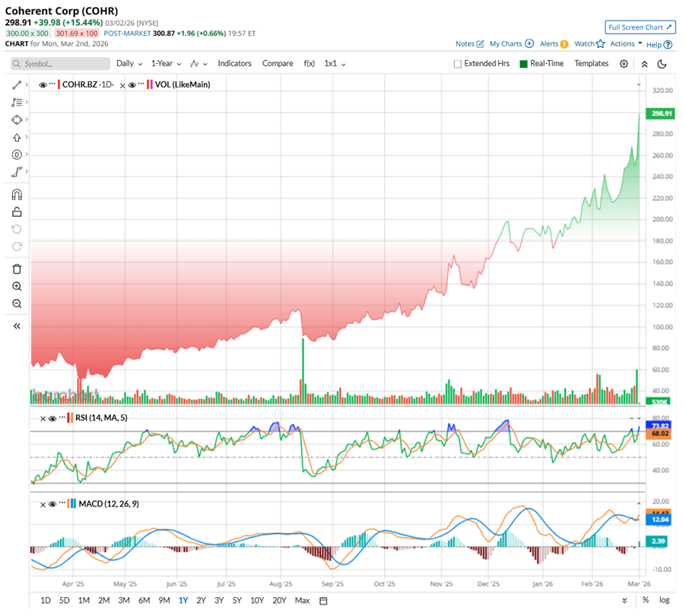Select the arrow marker tool
This screenshot has height=616, width=686.
[x=17, y=138]
